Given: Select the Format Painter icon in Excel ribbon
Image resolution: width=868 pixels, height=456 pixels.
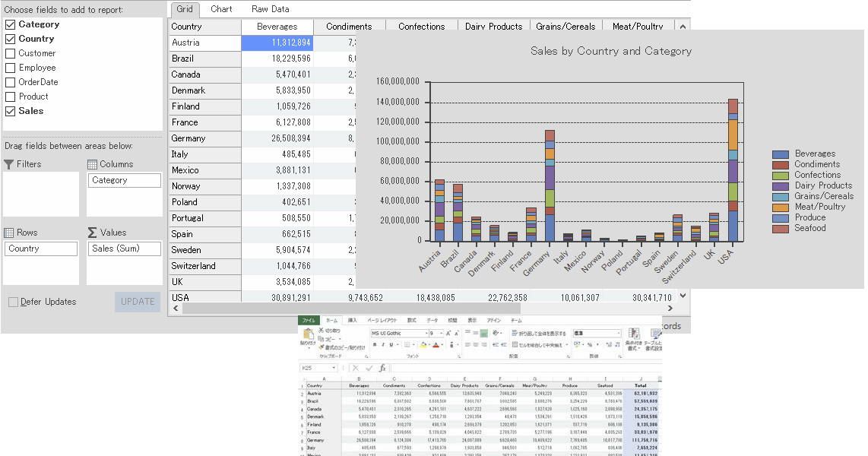Looking at the screenshot, I should coord(322,347).
